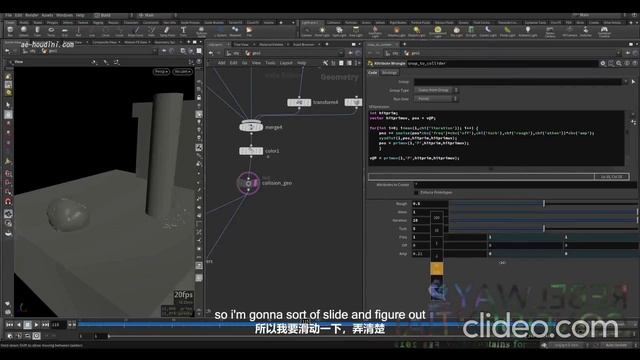Select the Box shelf tool
Viewport: 640px width, 360px height.
pos(10,31)
